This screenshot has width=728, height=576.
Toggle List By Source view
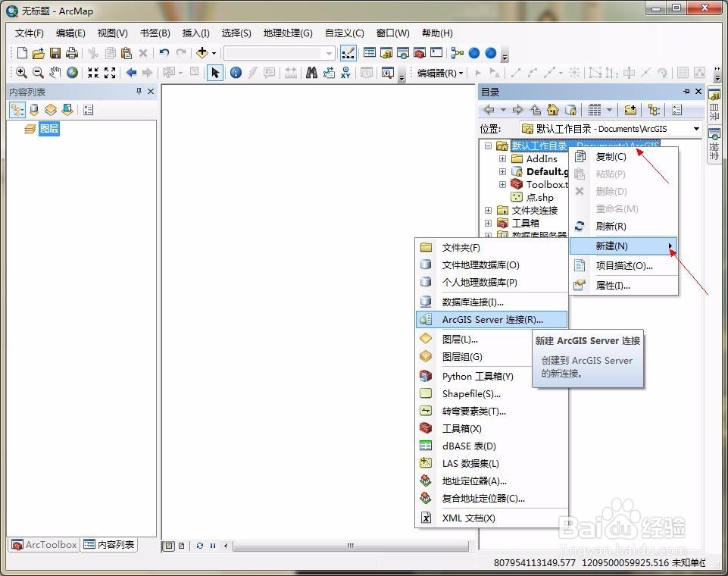point(34,110)
